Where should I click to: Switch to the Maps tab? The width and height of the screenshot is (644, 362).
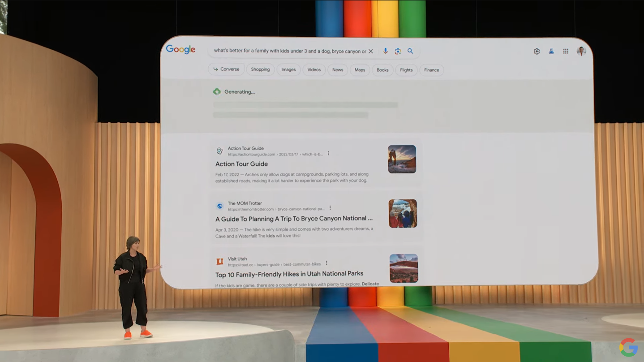pyautogui.click(x=360, y=70)
